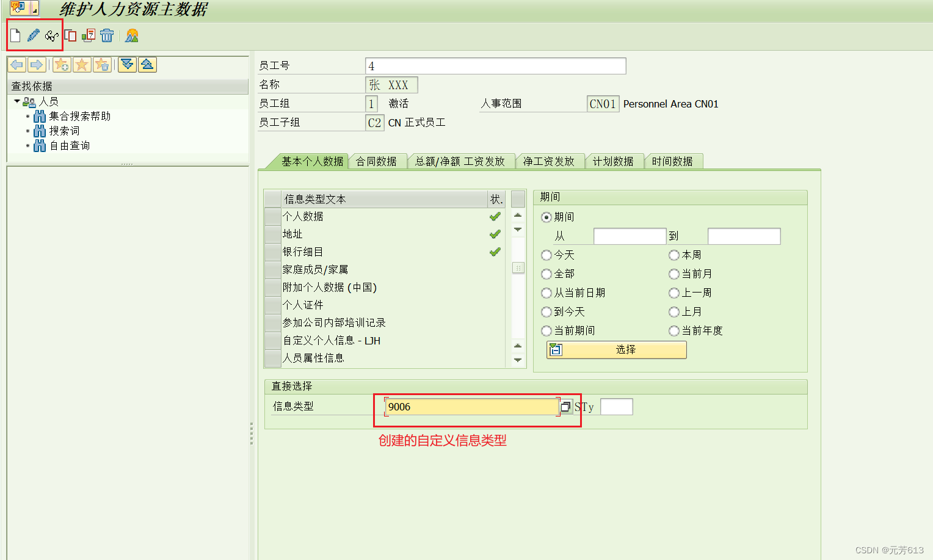Click binoculars icon next to 集合搜索帮助
The image size is (933, 560).
click(40, 116)
